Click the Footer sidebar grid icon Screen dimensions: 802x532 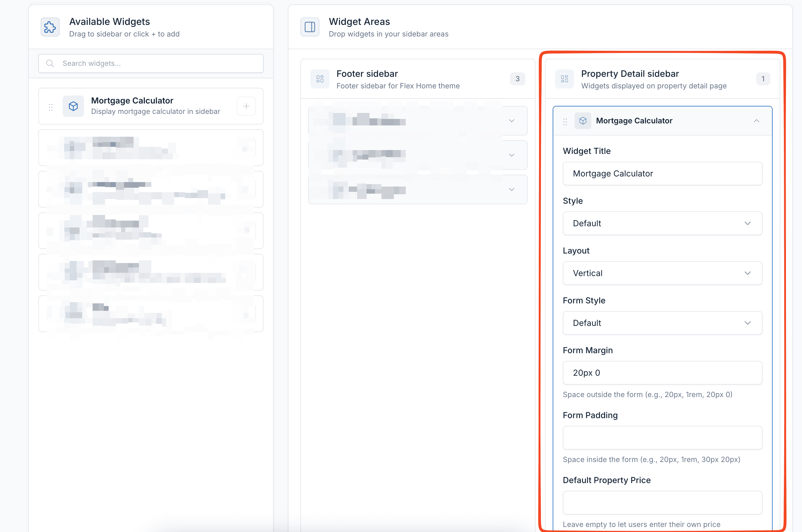320,79
